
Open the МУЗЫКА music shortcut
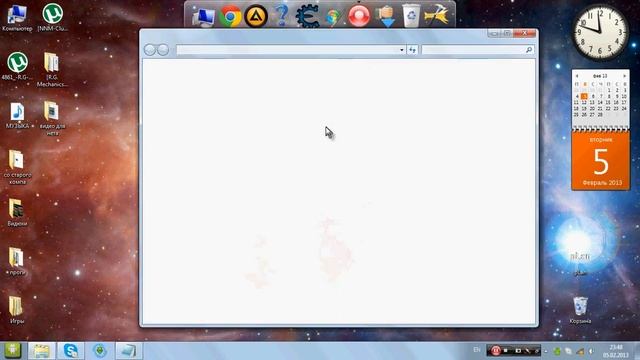[x=17, y=115]
